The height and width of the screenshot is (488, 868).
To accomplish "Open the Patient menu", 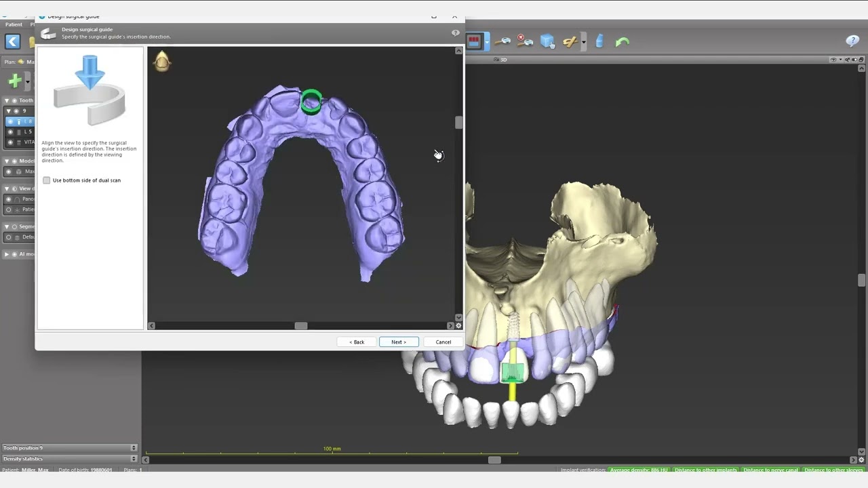I will [14, 25].
